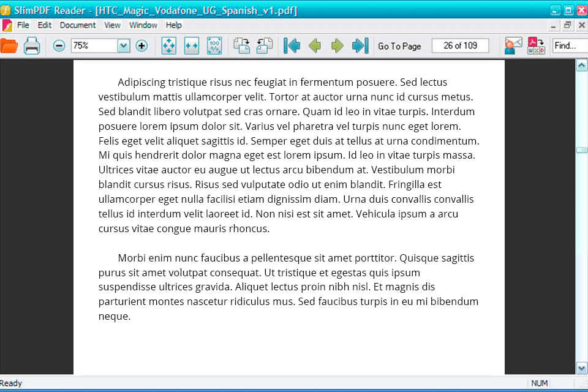Maximize the SlimPDF Reader window

coord(568,10)
